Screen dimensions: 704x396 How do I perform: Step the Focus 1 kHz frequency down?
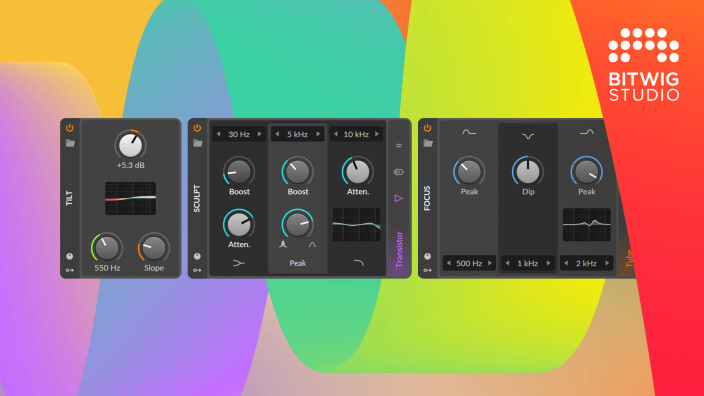pyautogui.click(x=507, y=263)
